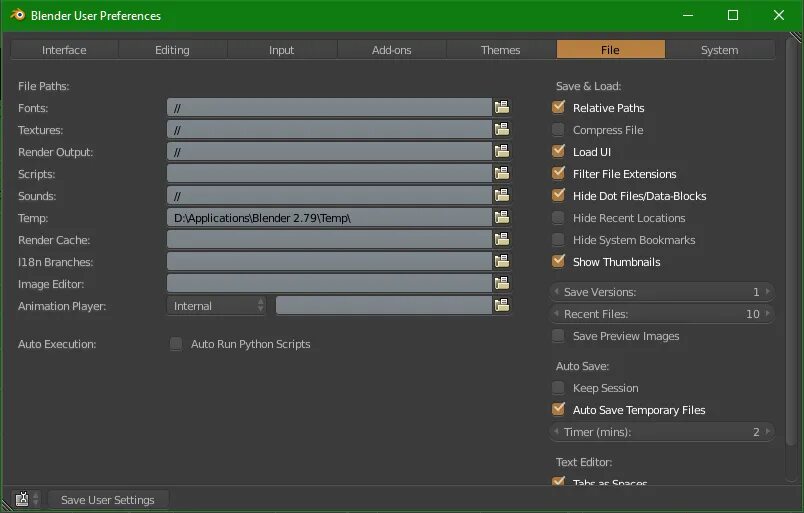Browse folder for Scripts path
This screenshot has height=513, width=804.
coord(502,173)
